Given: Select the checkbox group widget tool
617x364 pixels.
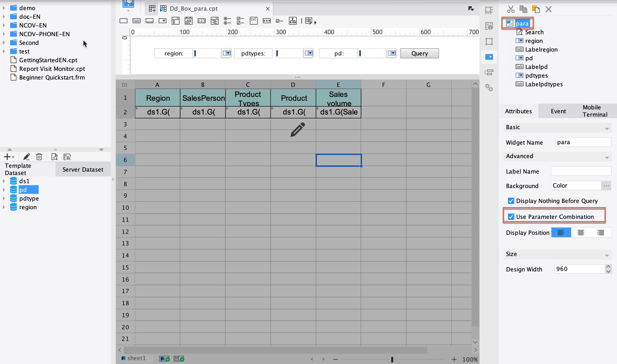Looking at the screenshot, I should pyautogui.click(x=240, y=21).
